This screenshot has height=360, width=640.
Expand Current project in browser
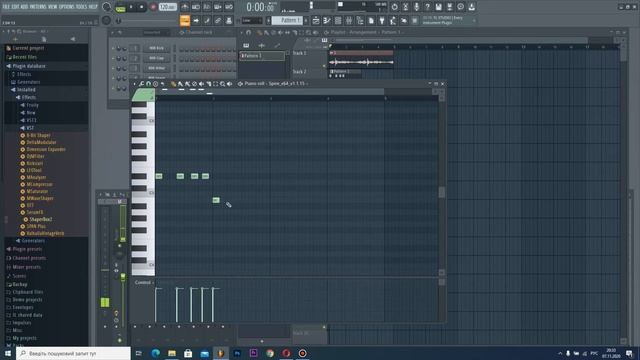coord(28,48)
